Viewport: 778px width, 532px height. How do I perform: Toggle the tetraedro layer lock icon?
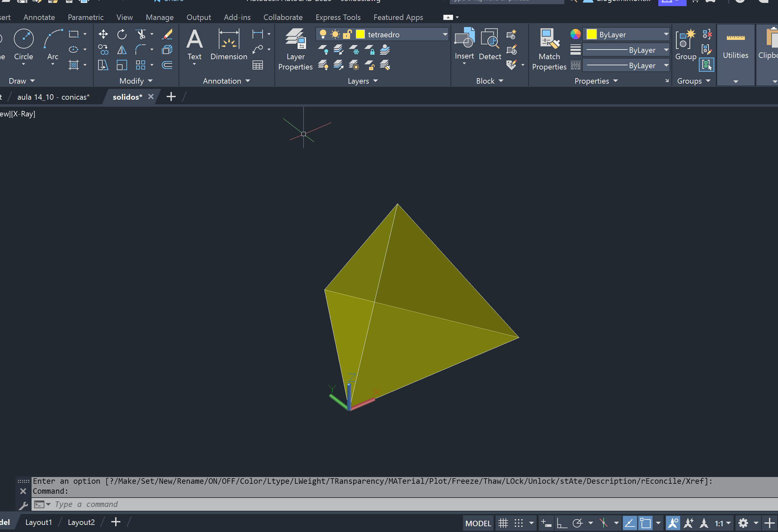347,34
